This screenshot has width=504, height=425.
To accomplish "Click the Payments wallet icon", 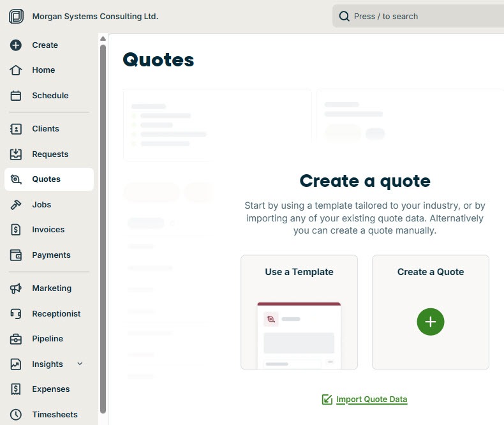I will click(16, 255).
